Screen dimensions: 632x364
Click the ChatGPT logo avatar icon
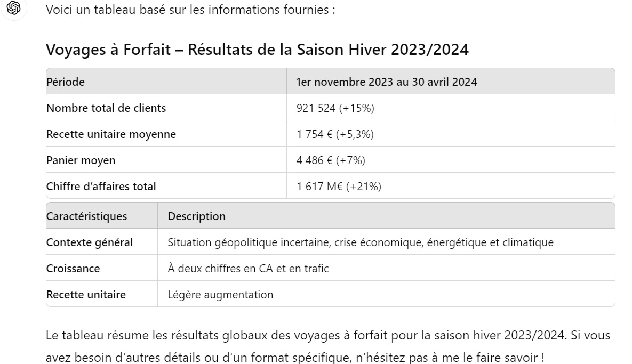14,9
